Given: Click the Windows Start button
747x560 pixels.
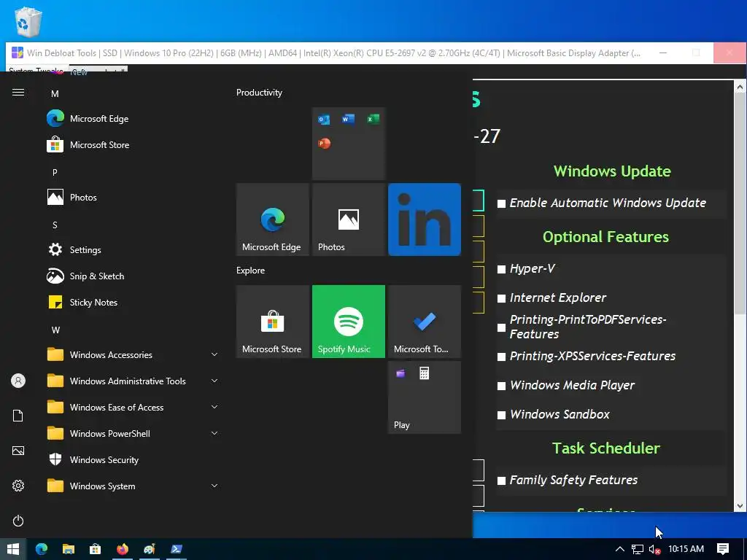Looking at the screenshot, I should 13,549.
